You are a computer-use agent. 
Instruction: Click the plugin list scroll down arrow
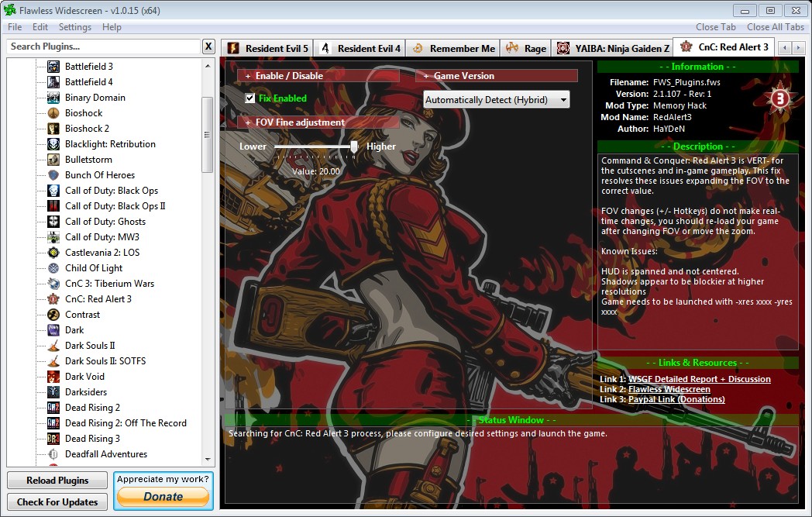tap(207, 459)
